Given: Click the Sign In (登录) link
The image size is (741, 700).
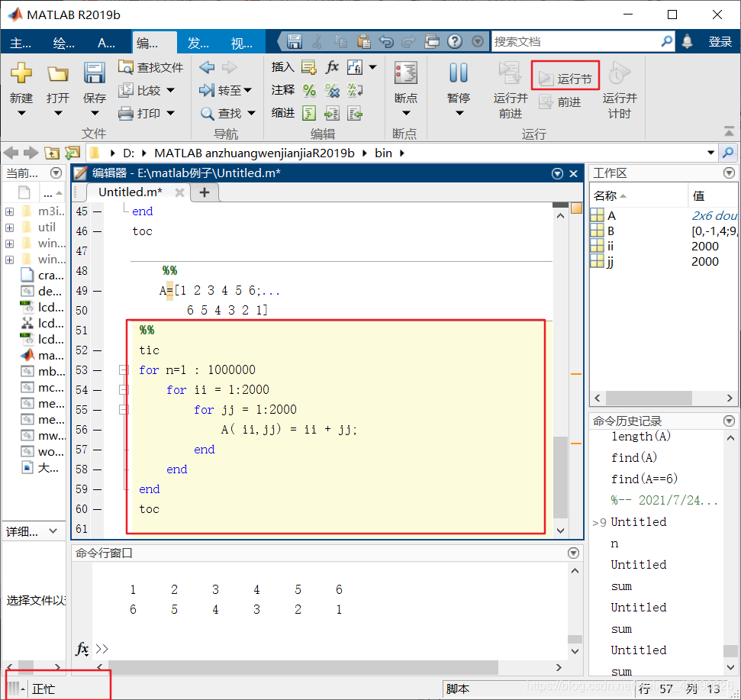Looking at the screenshot, I should click(720, 41).
